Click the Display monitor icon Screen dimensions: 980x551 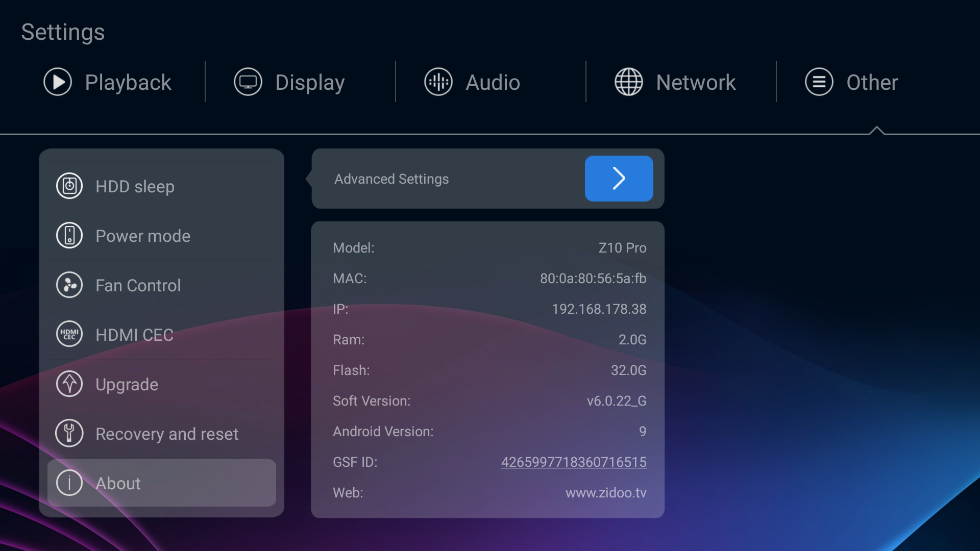pos(248,82)
